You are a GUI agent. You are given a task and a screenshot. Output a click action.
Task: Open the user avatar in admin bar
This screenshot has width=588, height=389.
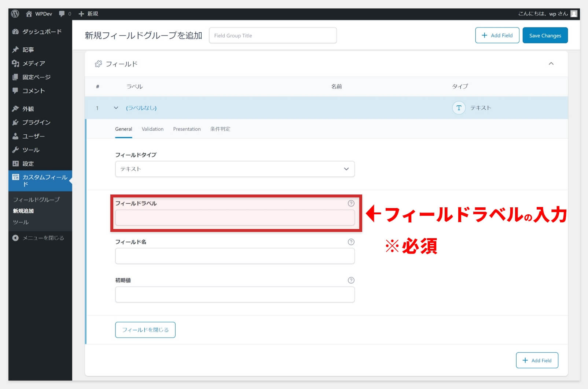click(574, 14)
